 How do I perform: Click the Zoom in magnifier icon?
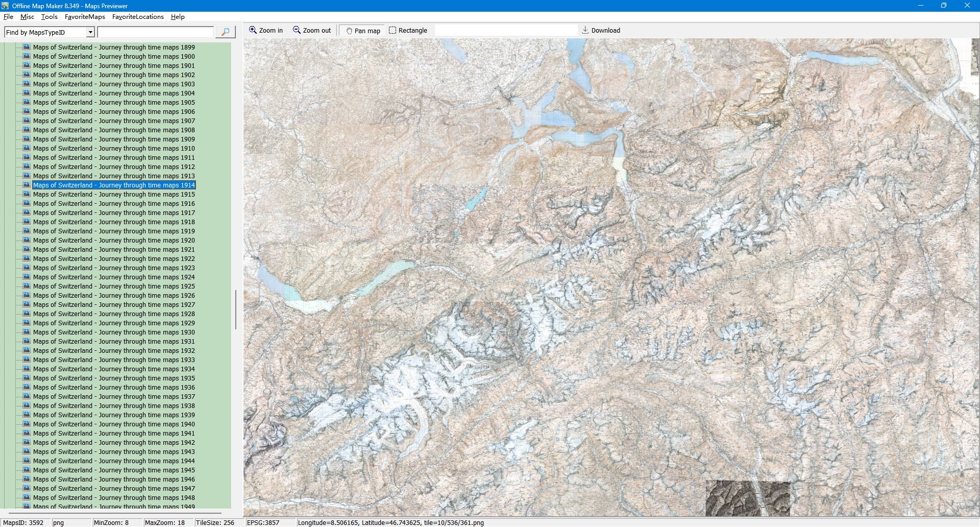[x=253, y=30]
